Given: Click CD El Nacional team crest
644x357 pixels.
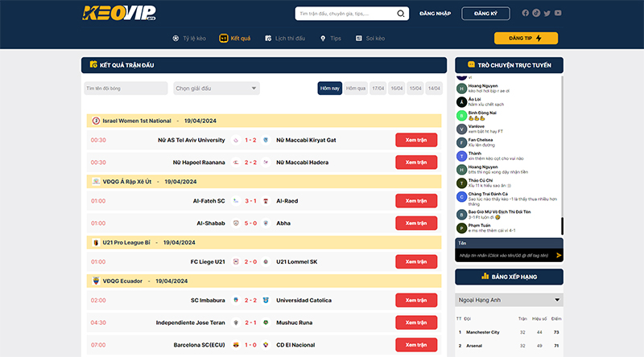Looking at the screenshot, I should [x=266, y=345].
